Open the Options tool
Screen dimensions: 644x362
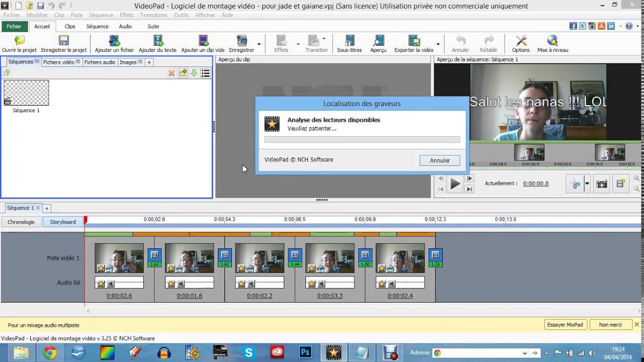pyautogui.click(x=521, y=44)
